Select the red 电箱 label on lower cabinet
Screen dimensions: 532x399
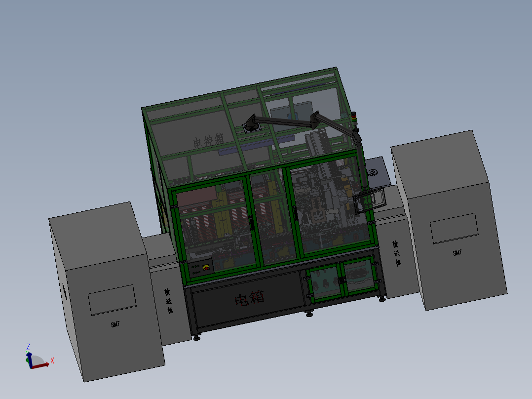pos(249,299)
